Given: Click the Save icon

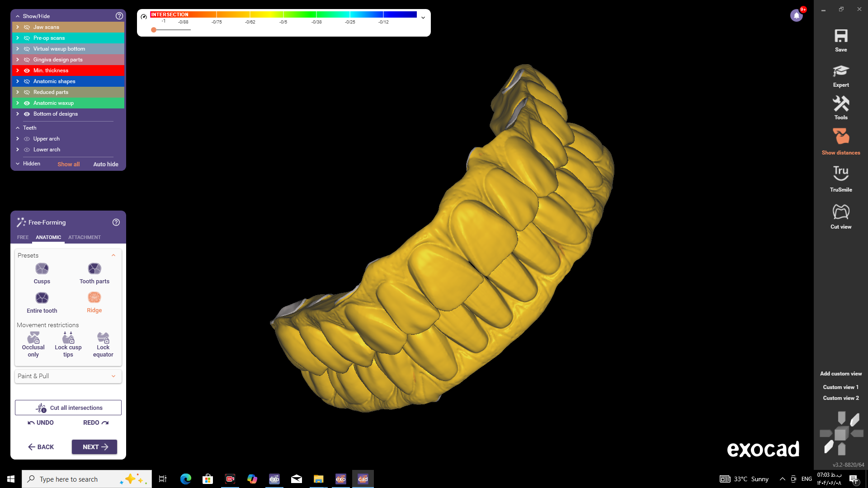Looking at the screenshot, I should pos(840,37).
